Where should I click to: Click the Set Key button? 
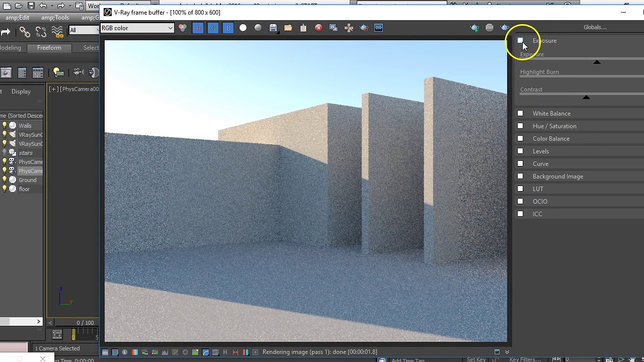(x=476, y=359)
